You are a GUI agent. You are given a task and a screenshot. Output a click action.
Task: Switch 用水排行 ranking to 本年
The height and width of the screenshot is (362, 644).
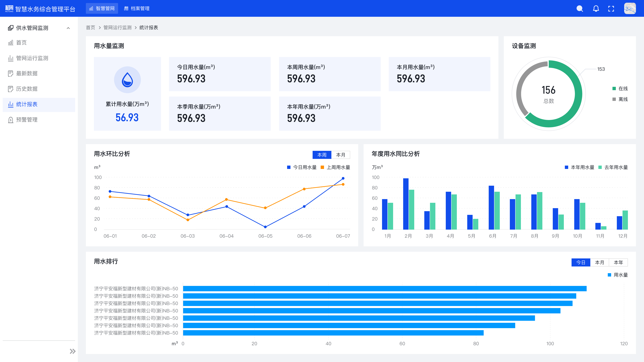618,262
